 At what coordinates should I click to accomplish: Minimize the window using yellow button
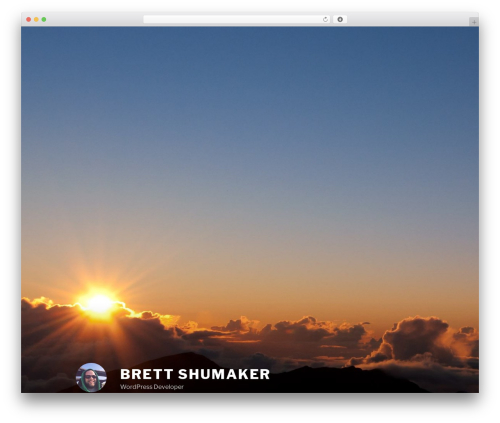(36, 20)
